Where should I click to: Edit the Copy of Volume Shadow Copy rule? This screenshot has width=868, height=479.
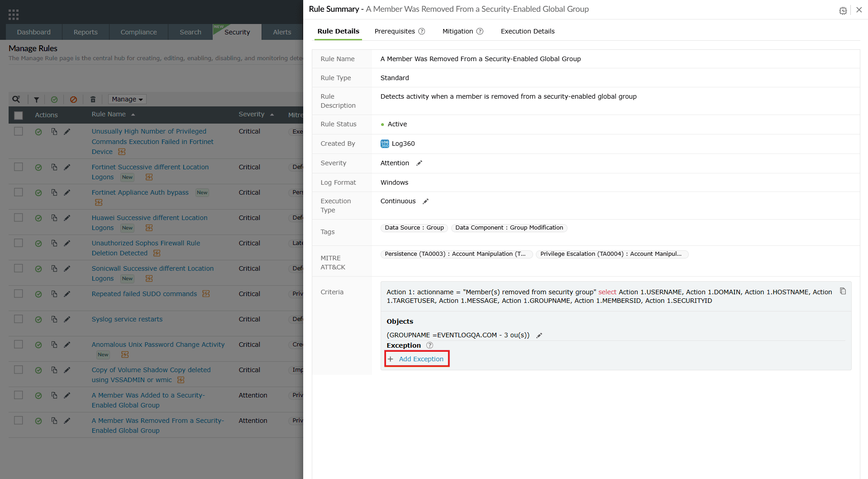coord(67,370)
